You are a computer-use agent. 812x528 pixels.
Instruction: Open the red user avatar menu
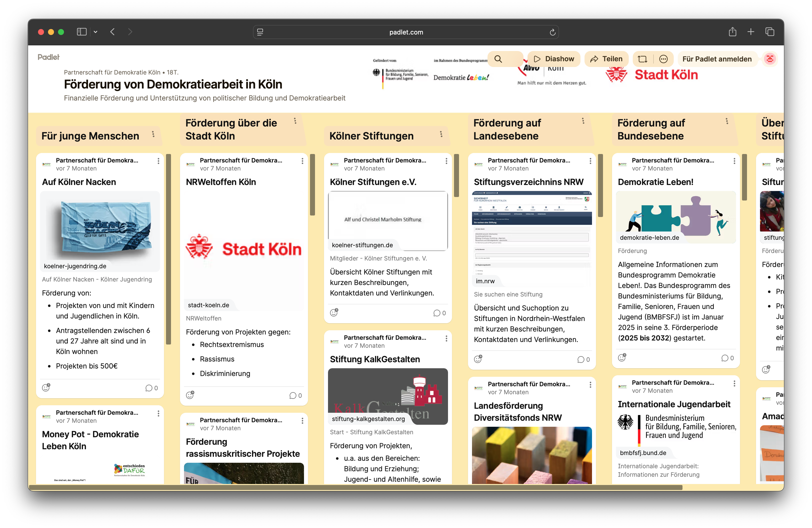(x=770, y=59)
